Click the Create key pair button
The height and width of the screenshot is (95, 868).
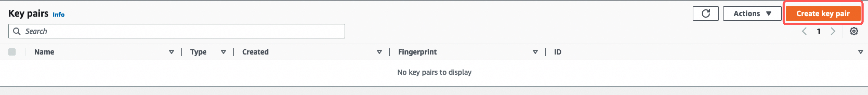823,13
